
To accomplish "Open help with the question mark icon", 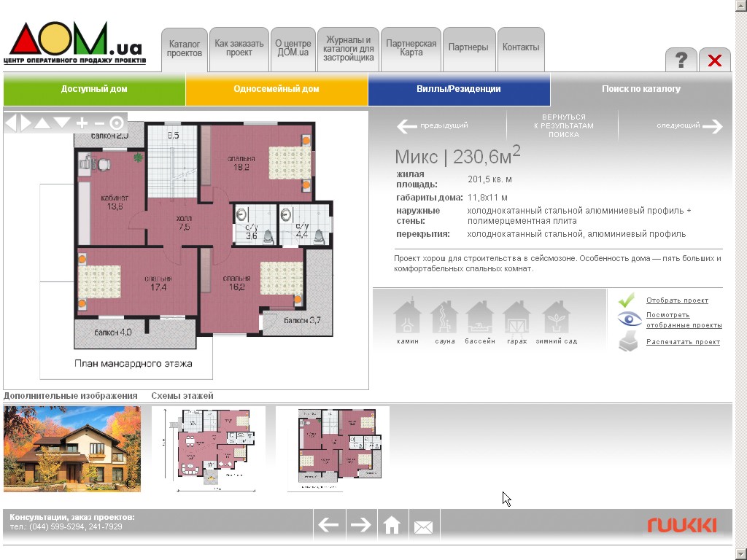I will tap(681, 60).
